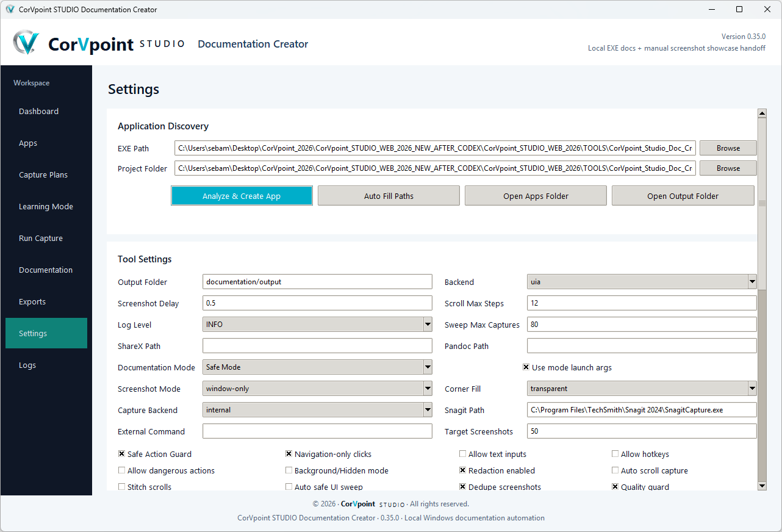Click Open Apps Folder button
The width and height of the screenshot is (782, 532).
coord(536,196)
